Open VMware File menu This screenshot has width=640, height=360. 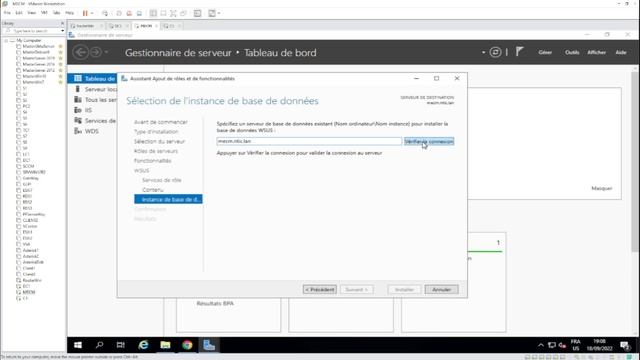pyautogui.click(x=7, y=13)
